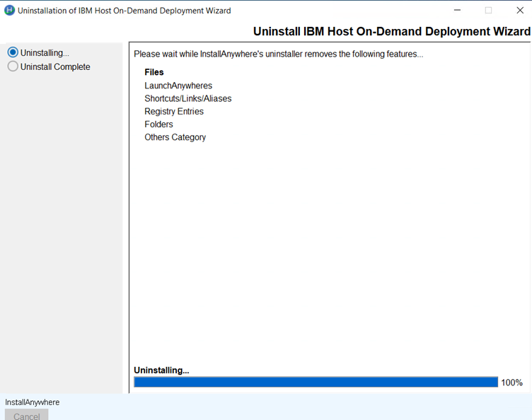The width and height of the screenshot is (532, 420).
Task: Click the blue uninstall progress bar
Action: click(316, 383)
